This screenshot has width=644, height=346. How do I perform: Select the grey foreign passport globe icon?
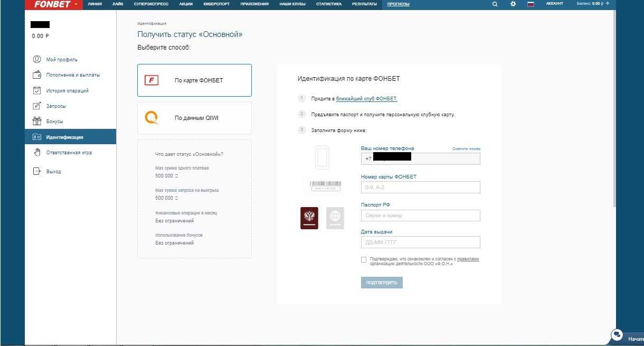tap(335, 218)
